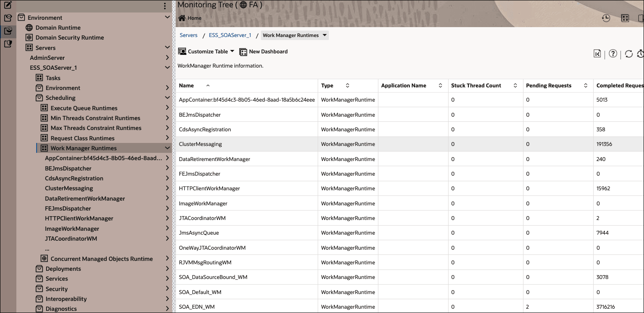Image resolution: width=644 pixels, height=313 pixels.
Task: Collapse the Environment tree node chevron
Action: click(x=167, y=18)
